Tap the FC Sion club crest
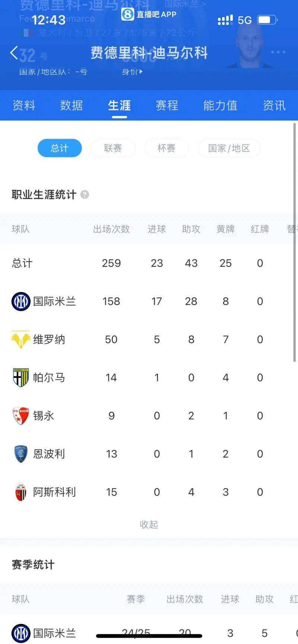Viewport: 298px width, 644px height. pos(21,416)
